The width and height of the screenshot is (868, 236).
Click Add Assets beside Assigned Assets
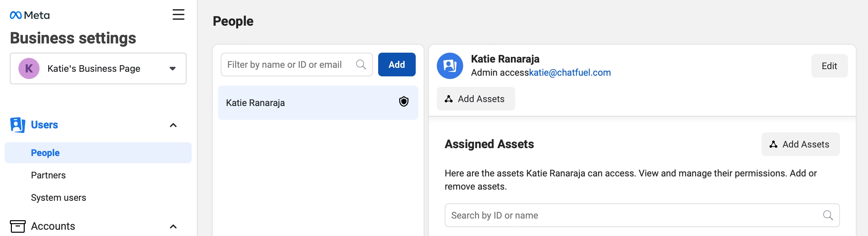[800, 144]
